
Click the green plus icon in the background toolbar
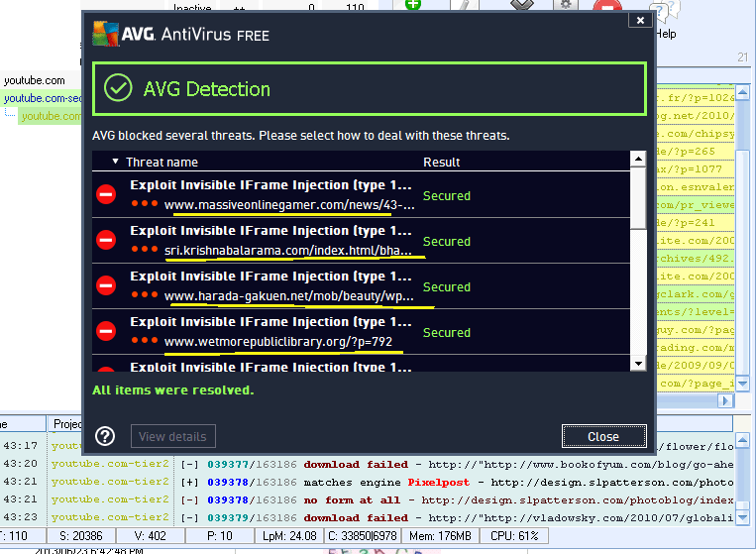coord(413,4)
